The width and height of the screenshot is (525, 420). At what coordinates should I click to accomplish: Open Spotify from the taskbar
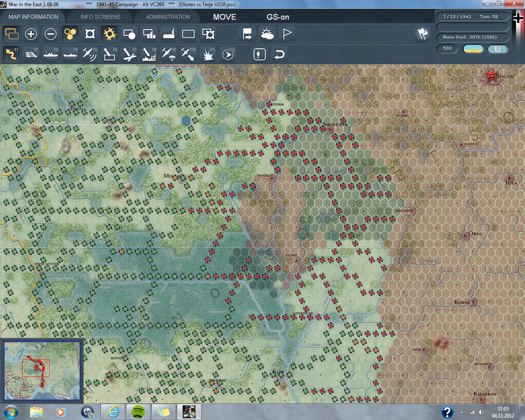138,412
